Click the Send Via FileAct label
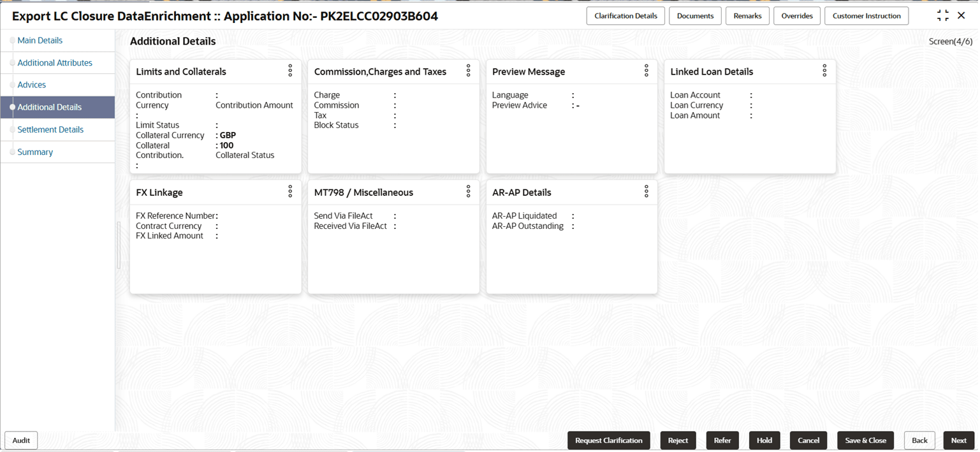Screen dimensions: 980x452 click(x=343, y=215)
